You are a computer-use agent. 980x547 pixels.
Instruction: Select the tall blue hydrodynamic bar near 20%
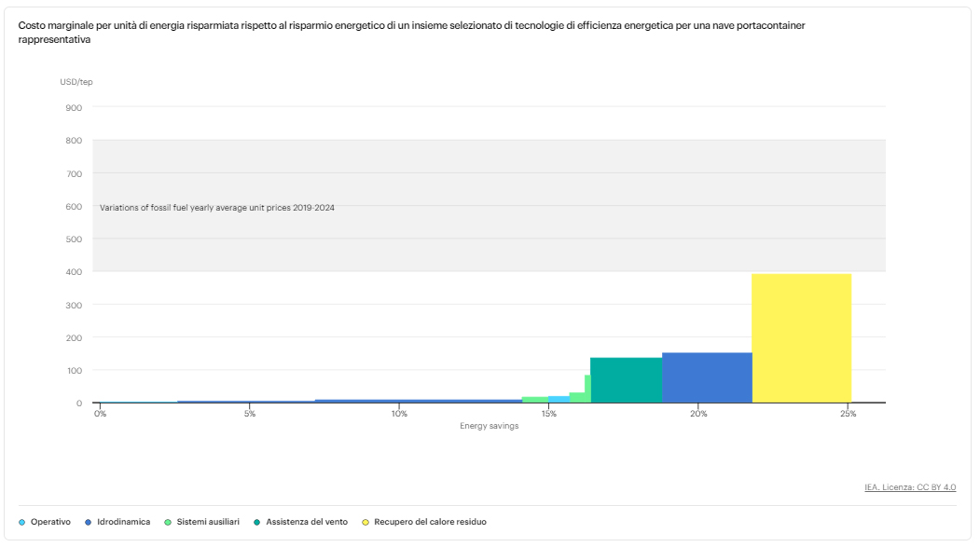[707, 377]
